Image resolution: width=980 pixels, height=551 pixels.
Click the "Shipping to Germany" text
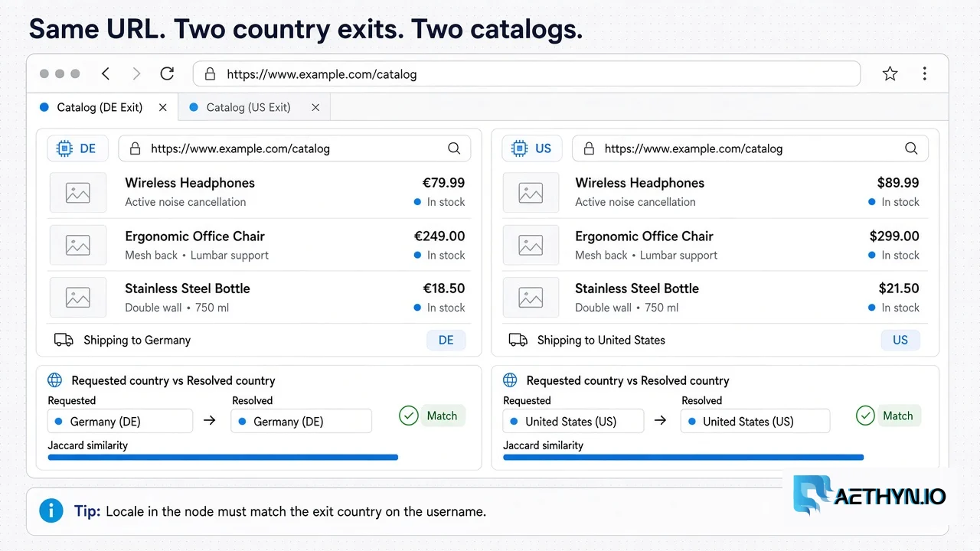137,340
